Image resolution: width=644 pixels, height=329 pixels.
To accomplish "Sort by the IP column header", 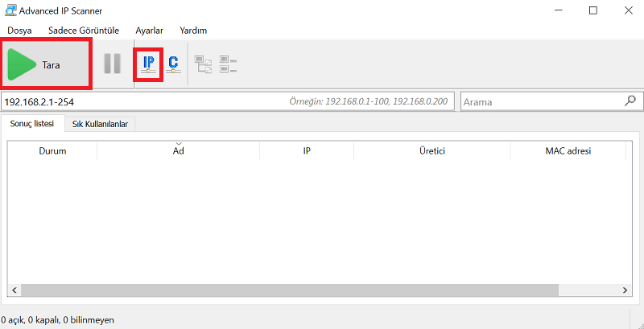I will coord(307,150).
